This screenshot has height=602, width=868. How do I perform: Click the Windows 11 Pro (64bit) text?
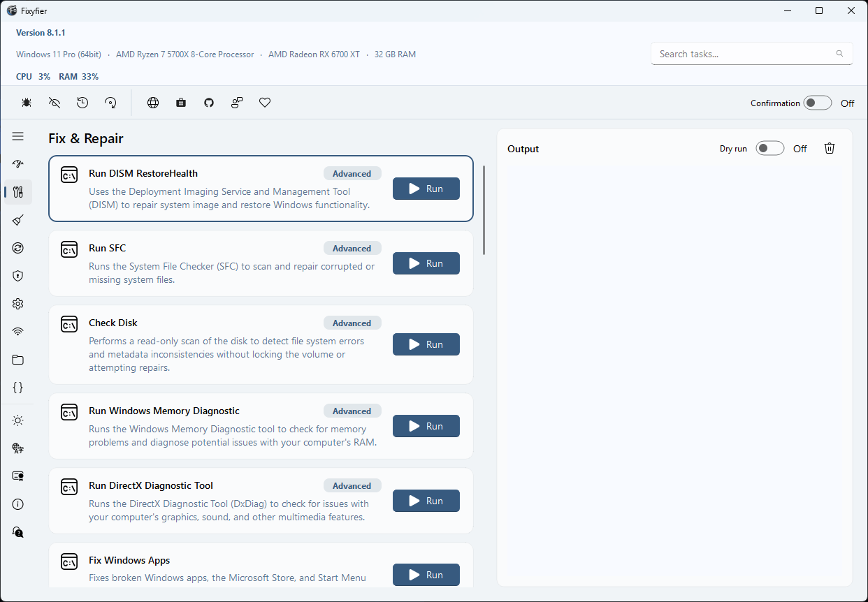59,54
